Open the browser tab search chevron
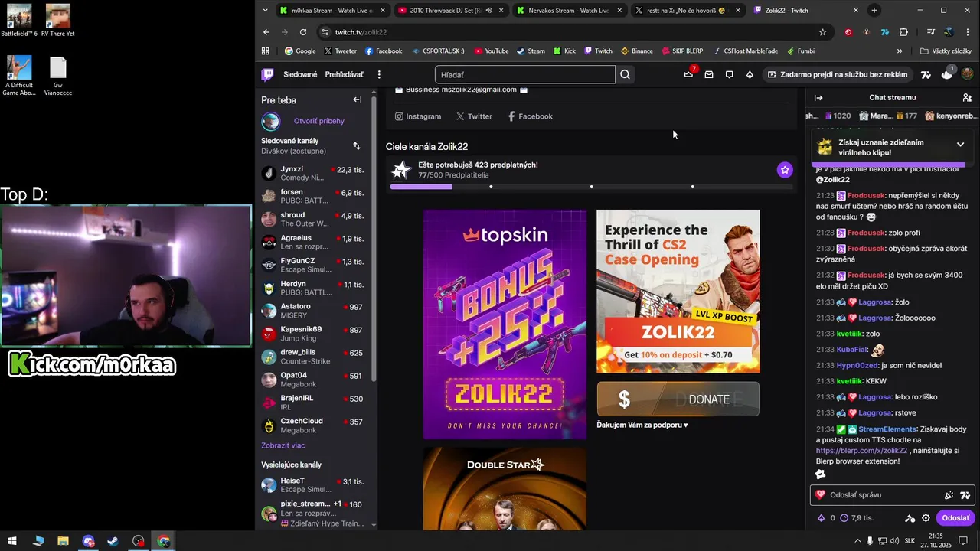Image resolution: width=980 pixels, height=551 pixels. (x=265, y=10)
